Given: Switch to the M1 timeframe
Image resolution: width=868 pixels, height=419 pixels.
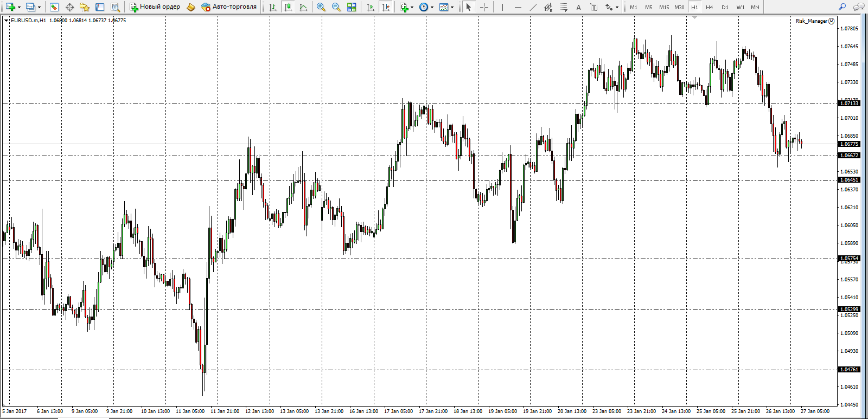Looking at the screenshot, I should (634, 7).
